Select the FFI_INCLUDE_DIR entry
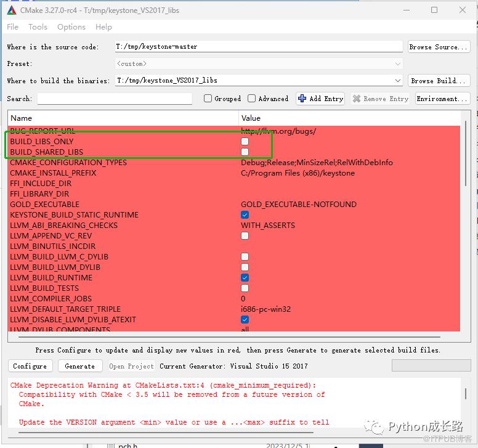Screen dimensions: 478x448 [41, 183]
